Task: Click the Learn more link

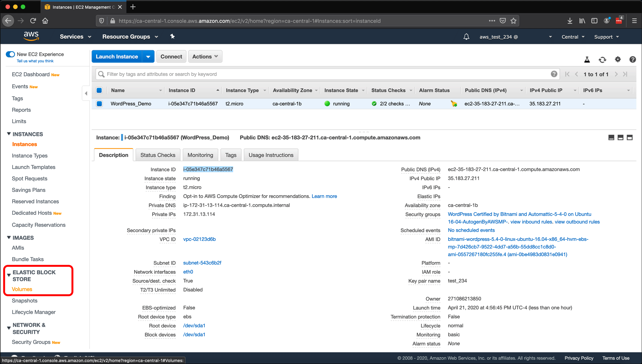Action: click(324, 196)
